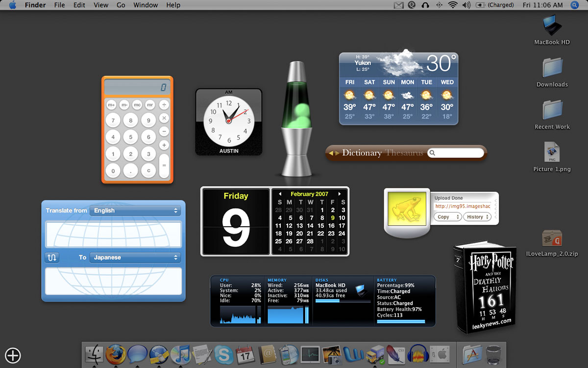
Task: Open Firefox from the Dock
Action: 116,354
